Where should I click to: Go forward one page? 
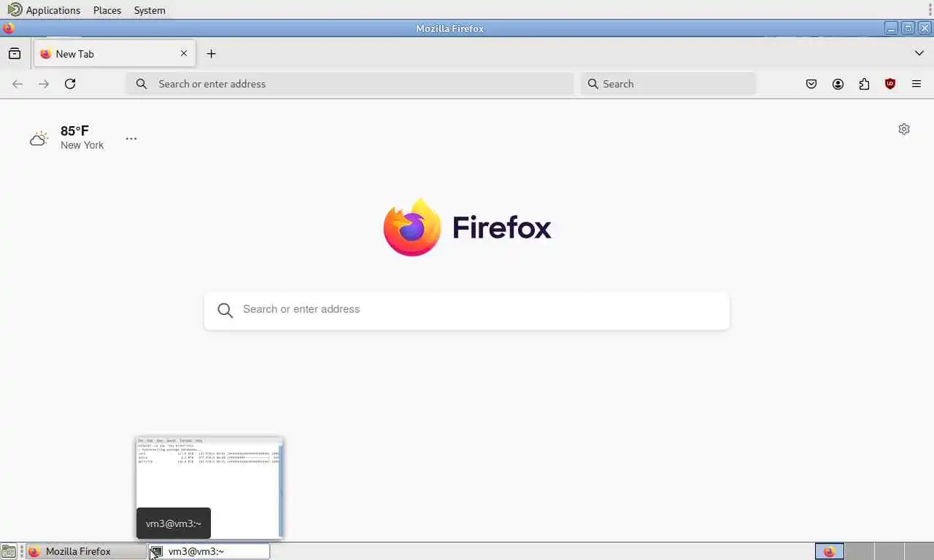pos(44,84)
